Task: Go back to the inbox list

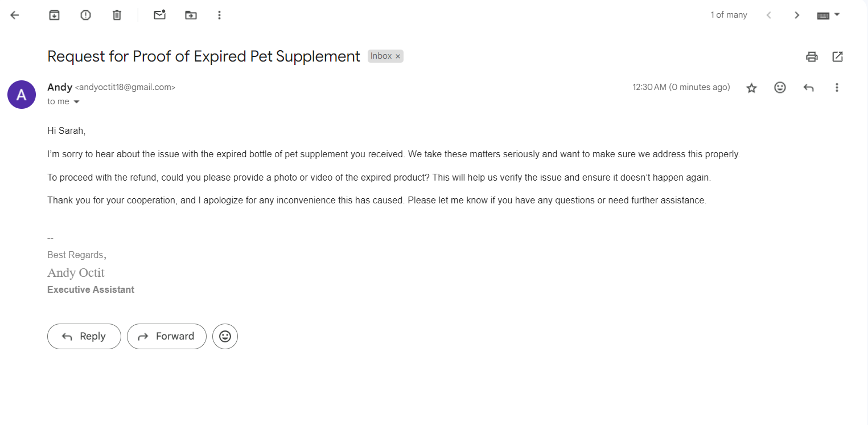Action: pyautogui.click(x=15, y=15)
